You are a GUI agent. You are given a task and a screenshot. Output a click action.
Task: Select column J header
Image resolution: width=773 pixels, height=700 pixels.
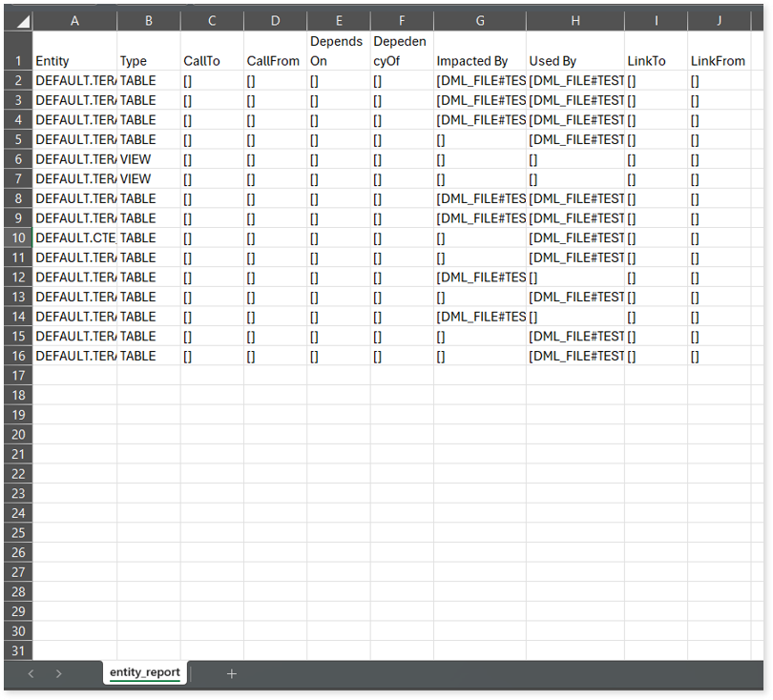pos(718,21)
